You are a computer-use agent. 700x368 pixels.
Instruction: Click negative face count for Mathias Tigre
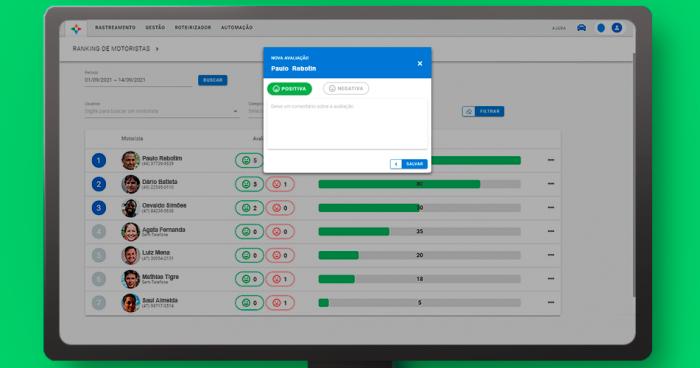coord(280,279)
